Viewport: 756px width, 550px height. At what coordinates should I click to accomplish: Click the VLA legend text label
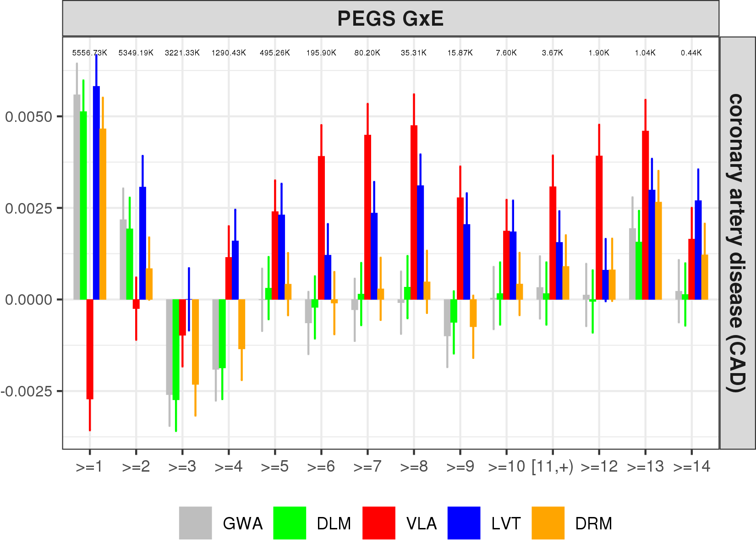point(421,523)
